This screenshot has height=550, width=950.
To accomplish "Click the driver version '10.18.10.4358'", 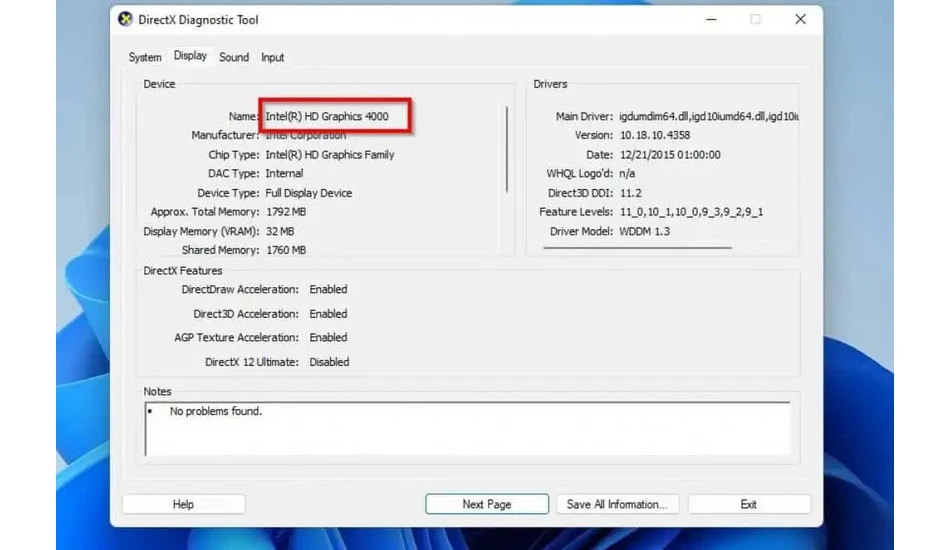I will [655, 135].
